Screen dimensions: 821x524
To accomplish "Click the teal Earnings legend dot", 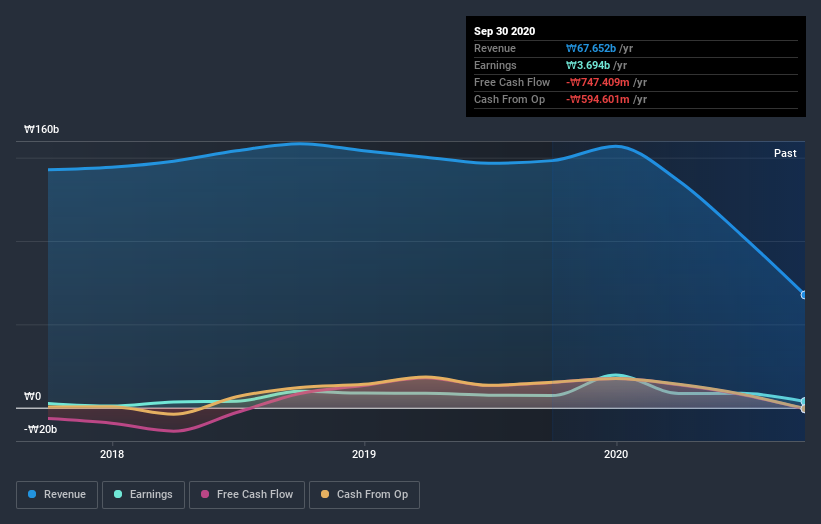I will tap(118, 494).
